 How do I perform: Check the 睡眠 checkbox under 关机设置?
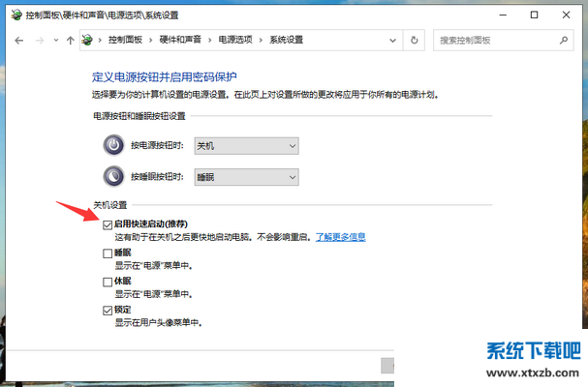[x=108, y=253]
